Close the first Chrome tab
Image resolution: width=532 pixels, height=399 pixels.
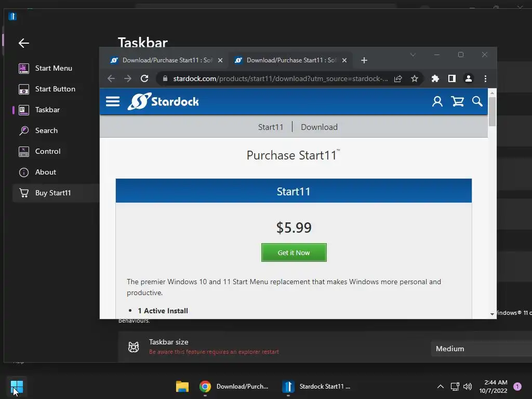(x=220, y=60)
